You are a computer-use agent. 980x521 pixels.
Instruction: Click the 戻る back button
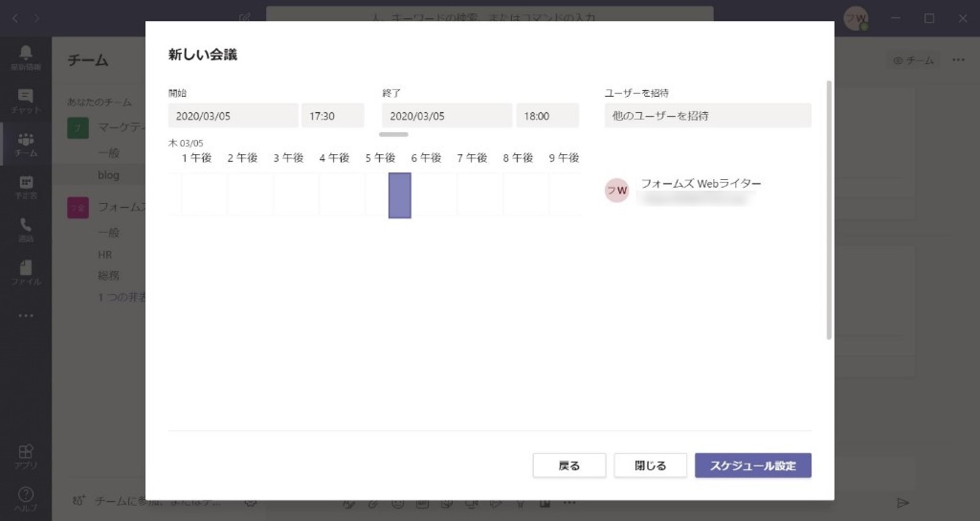[x=569, y=465]
